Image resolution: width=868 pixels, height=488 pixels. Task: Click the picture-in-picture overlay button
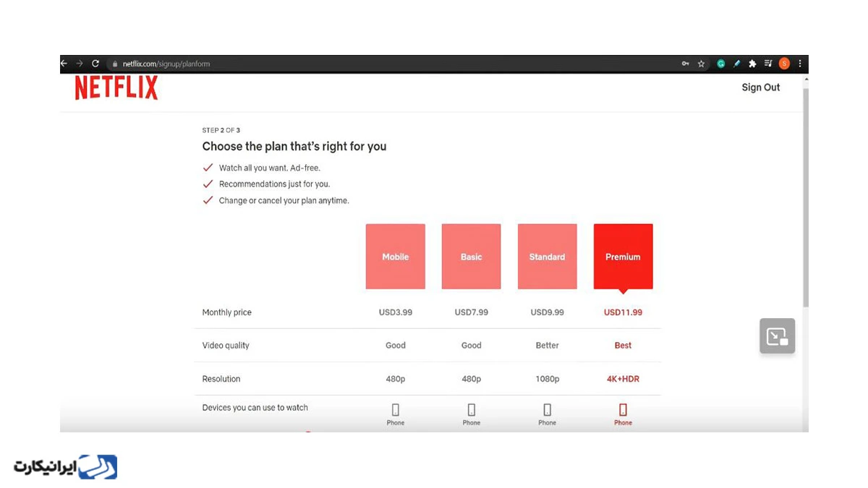tap(778, 336)
